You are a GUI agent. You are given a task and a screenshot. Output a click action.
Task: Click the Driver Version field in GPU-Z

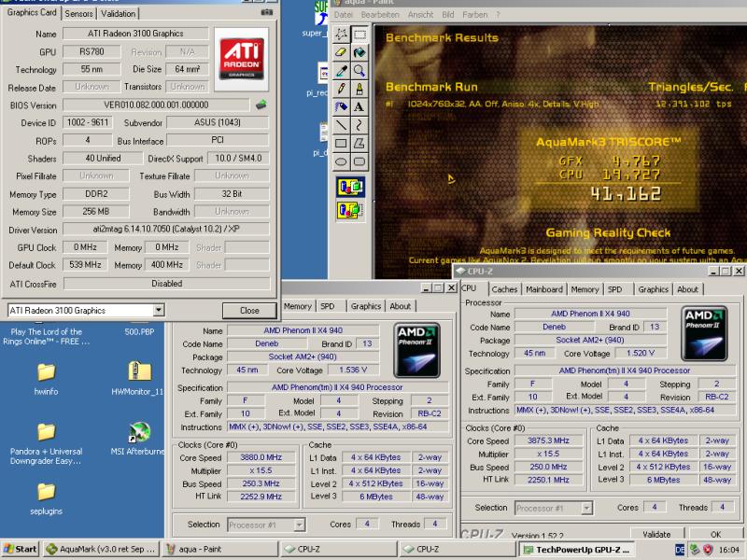(x=166, y=229)
